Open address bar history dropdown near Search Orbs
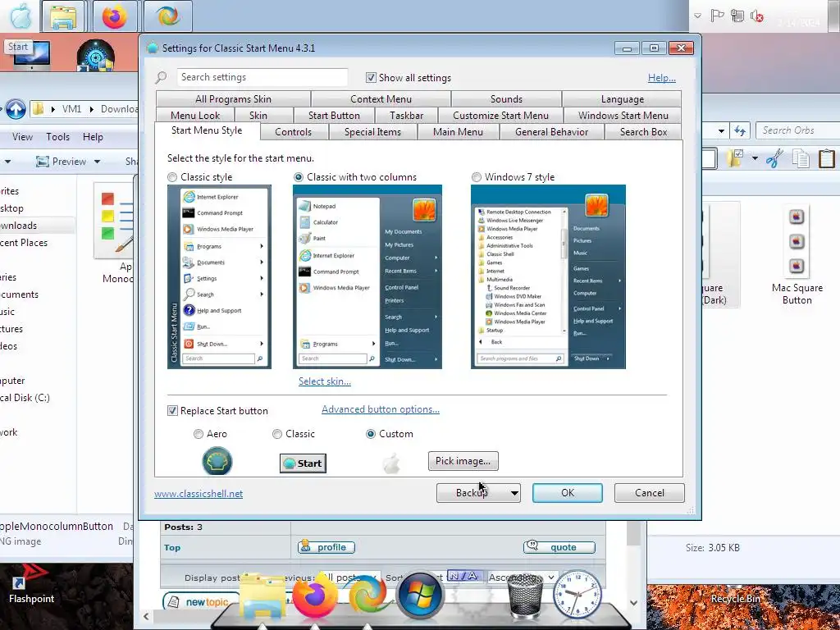Screen dimensions: 840x630 722,130
